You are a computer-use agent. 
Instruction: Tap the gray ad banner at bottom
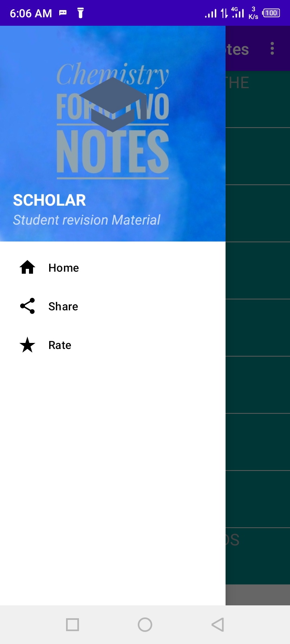[258, 595]
